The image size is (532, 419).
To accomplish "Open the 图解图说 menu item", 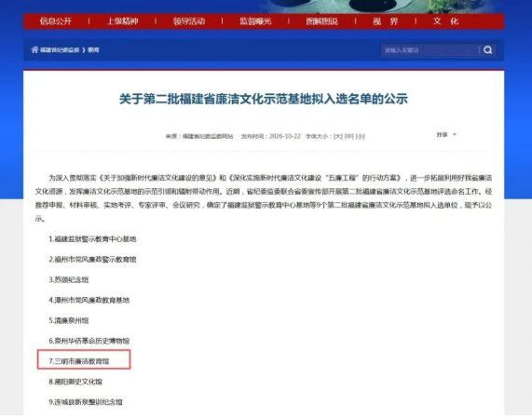I will click(322, 21).
